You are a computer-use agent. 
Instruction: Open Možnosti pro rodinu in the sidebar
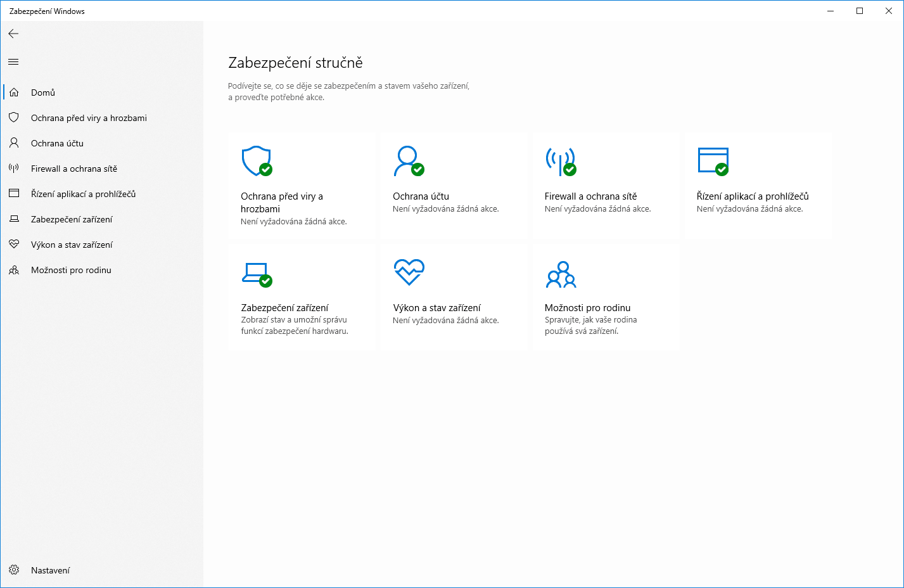[x=102, y=270]
